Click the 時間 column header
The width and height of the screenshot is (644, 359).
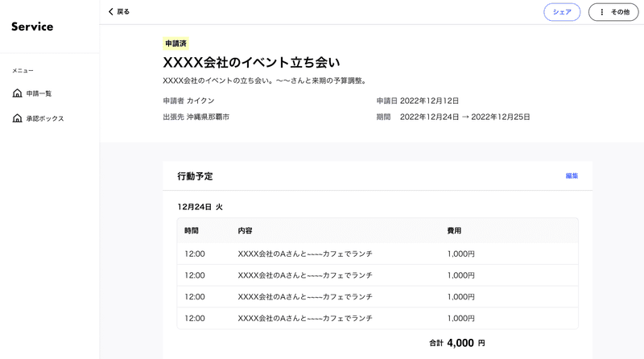(192, 231)
